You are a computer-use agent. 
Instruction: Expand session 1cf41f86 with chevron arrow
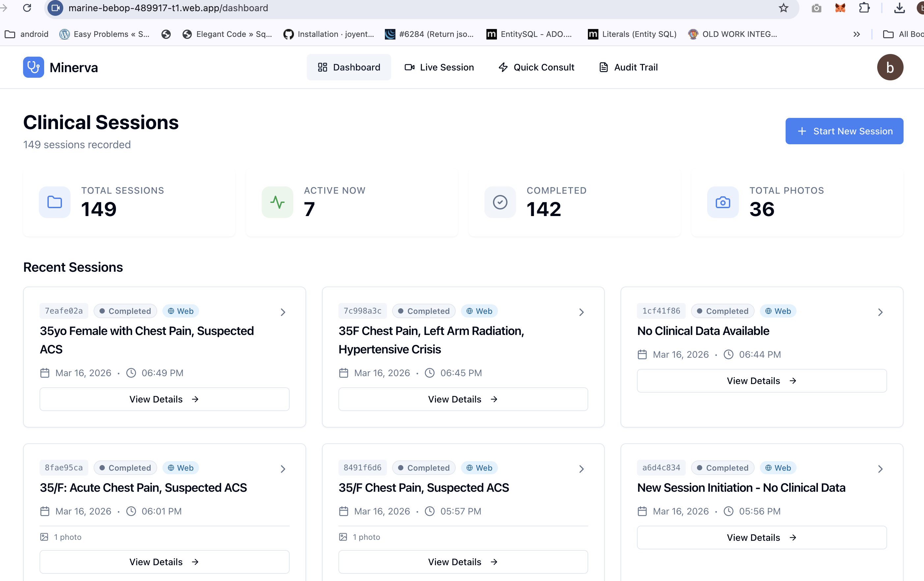880,312
